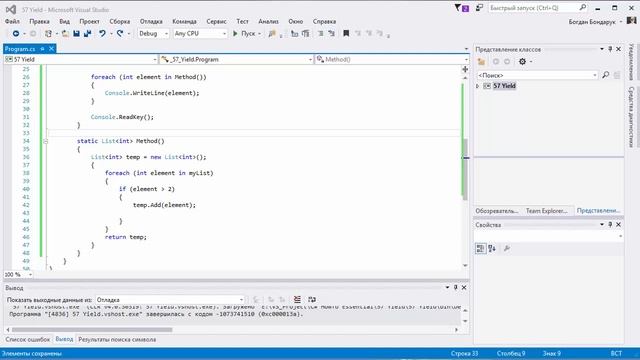640x360 pixels.
Task: Click the alphabetical sort icon in Properties
Action: pos(492,248)
